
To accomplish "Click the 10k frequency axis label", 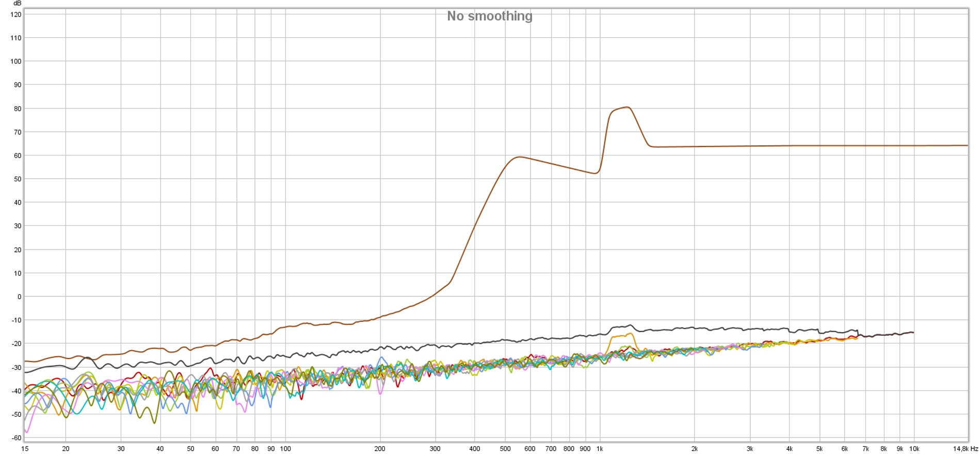I will (914, 449).
